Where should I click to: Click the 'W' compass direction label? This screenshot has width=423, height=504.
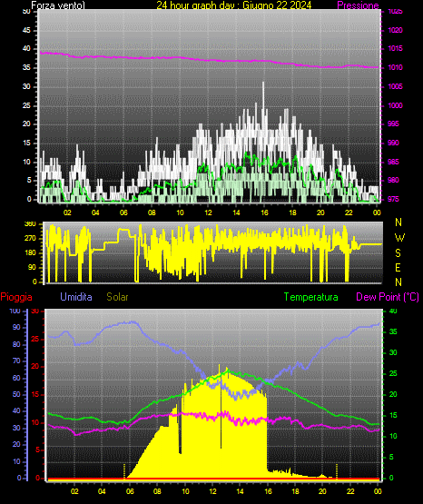(x=399, y=238)
